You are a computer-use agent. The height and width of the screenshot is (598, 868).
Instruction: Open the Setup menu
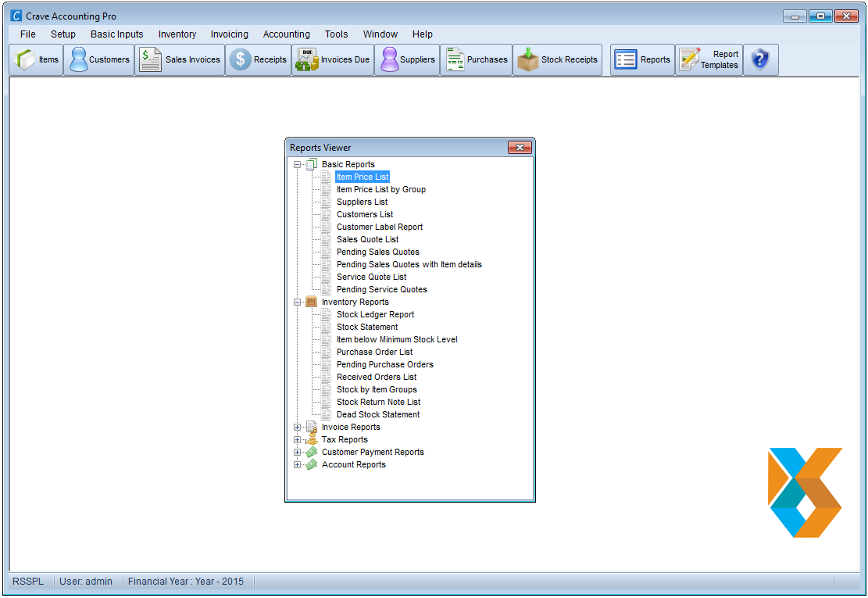(x=63, y=34)
